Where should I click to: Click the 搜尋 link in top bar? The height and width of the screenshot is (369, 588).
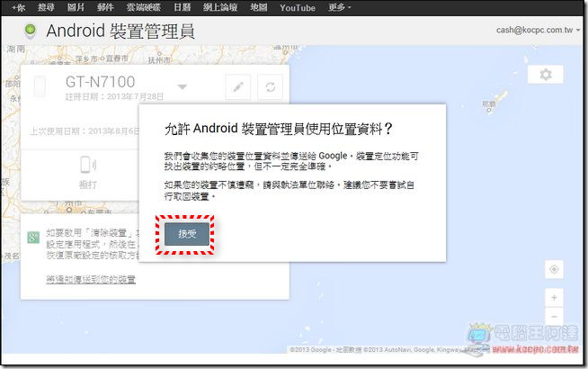pyautogui.click(x=46, y=8)
